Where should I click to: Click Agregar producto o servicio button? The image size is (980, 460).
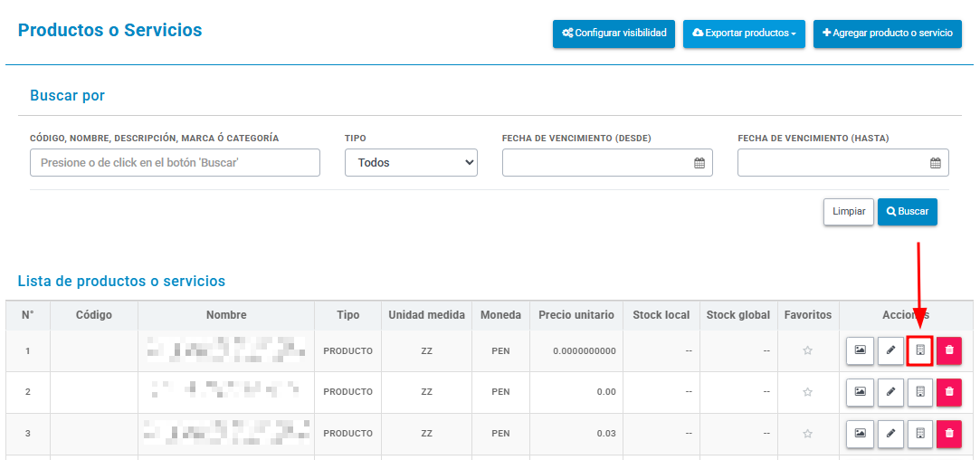888,34
